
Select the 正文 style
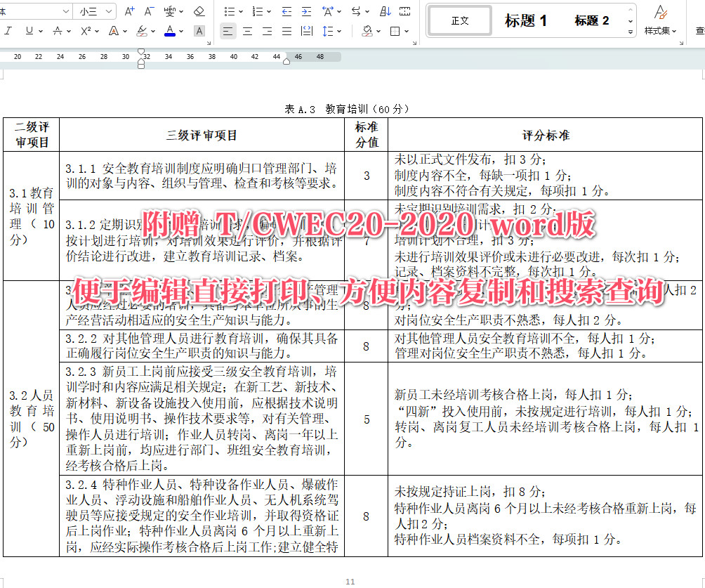(x=459, y=20)
